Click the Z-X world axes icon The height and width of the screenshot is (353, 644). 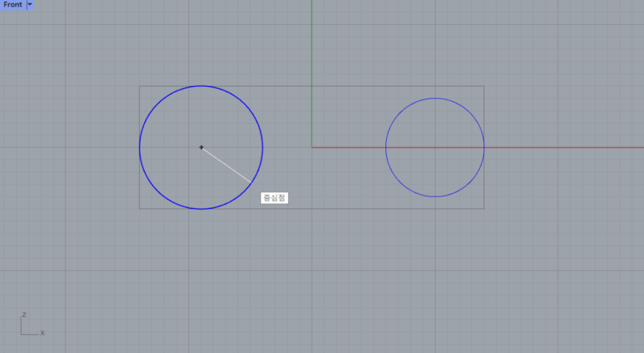(32, 324)
